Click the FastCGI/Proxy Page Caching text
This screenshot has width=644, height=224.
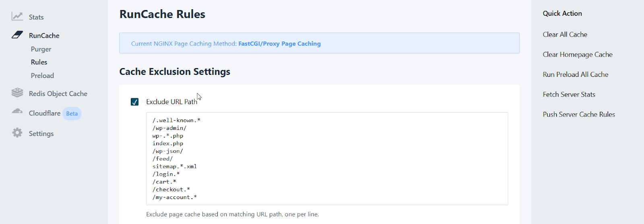279,44
